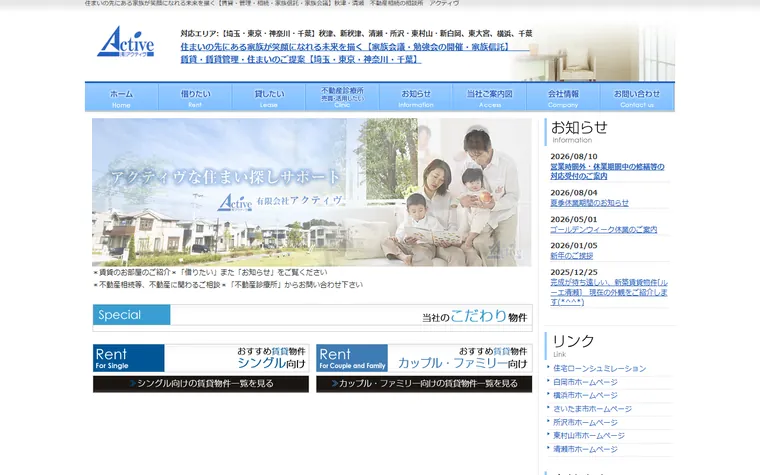
Task: Click the Active company logo
Action: [x=126, y=42]
